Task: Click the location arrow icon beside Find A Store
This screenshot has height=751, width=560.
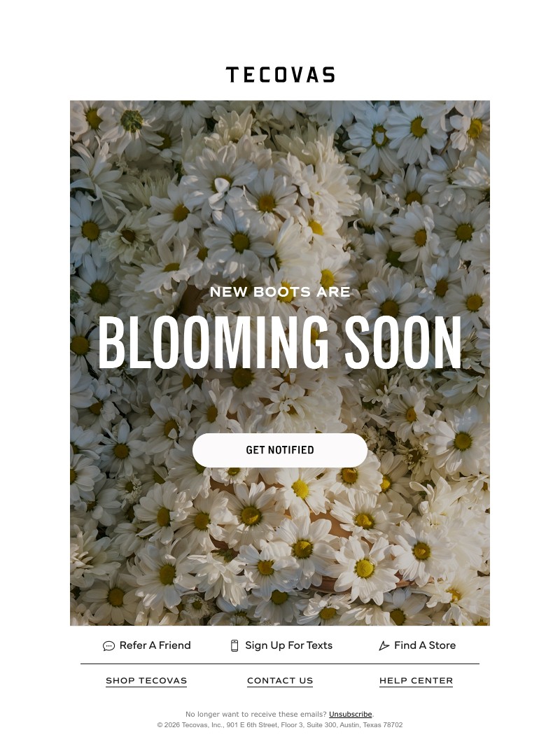Action: (x=384, y=646)
